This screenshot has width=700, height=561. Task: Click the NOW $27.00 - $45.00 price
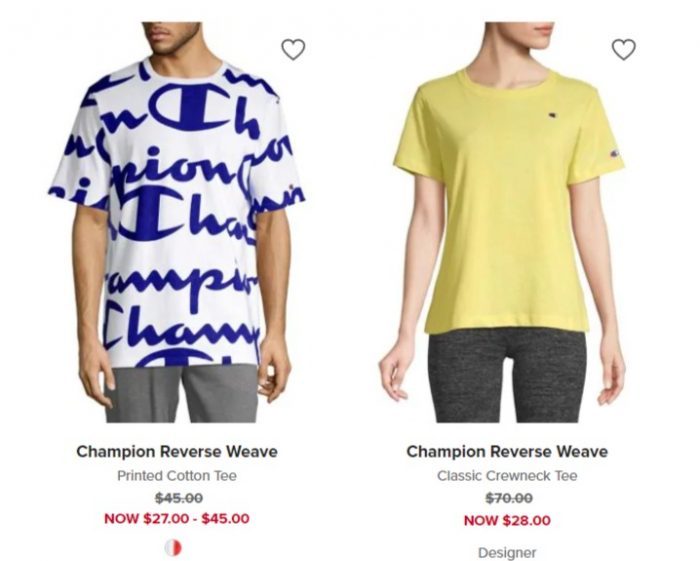coord(177,519)
